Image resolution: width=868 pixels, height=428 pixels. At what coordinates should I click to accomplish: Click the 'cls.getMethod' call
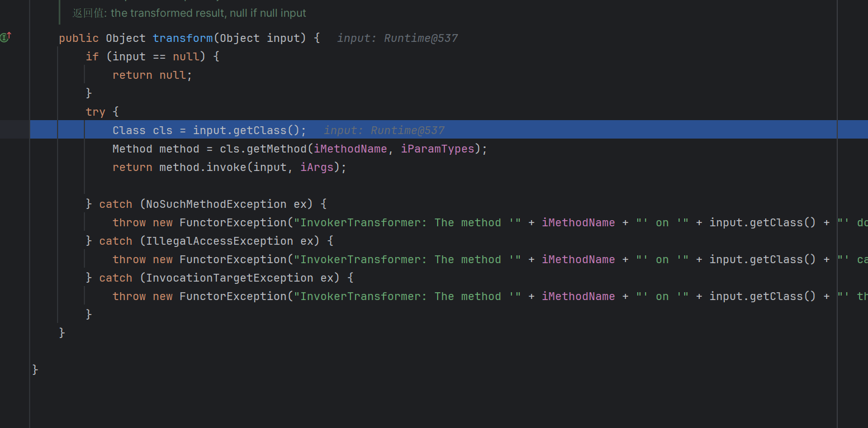(x=263, y=149)
